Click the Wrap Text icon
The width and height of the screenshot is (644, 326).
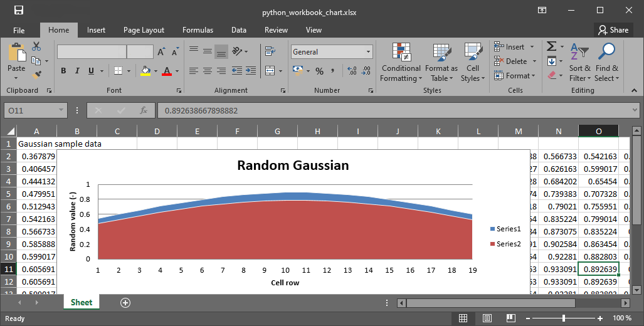[x=270, y=51]
